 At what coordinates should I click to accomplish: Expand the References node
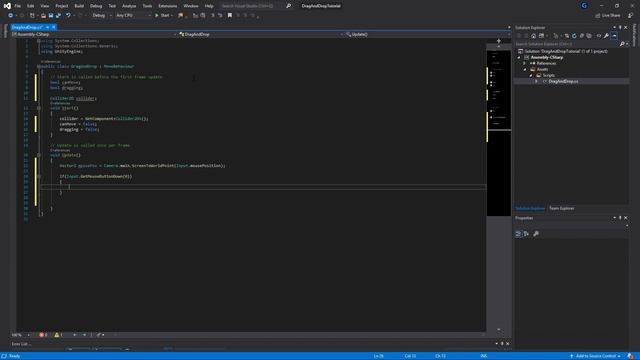[x=525, y=64]
